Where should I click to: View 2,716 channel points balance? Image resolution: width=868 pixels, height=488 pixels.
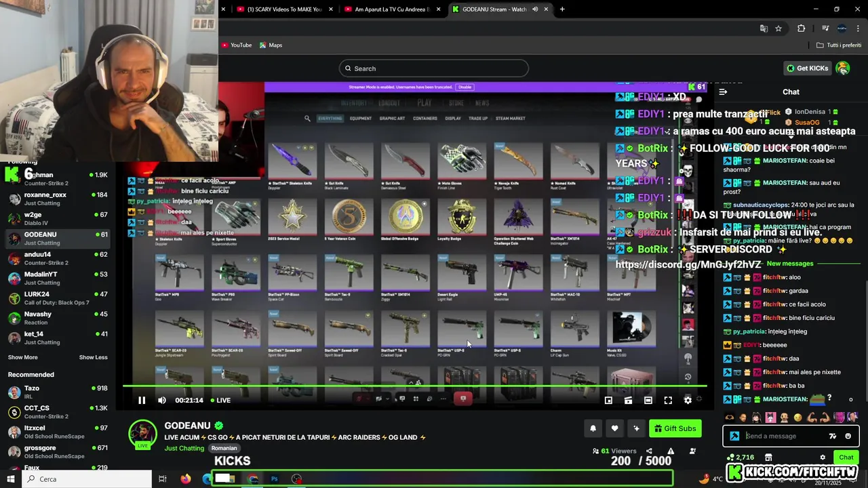[740, 457]
